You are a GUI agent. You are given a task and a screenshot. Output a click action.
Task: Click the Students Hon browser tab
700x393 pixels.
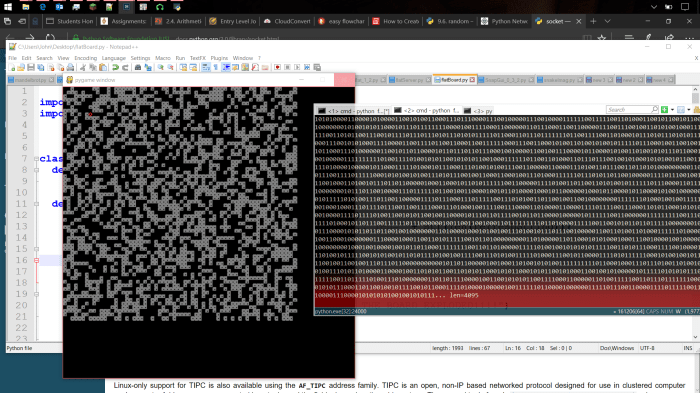pos(70,21)
